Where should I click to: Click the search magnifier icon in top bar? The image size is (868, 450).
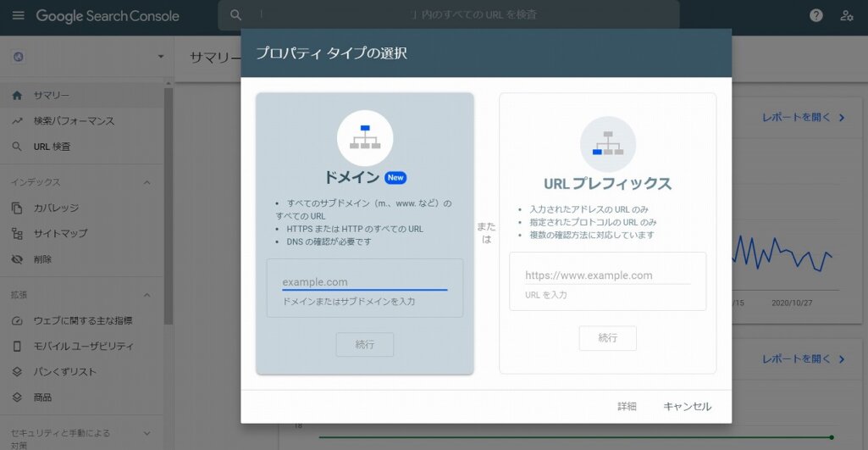[x=236, y=15]
